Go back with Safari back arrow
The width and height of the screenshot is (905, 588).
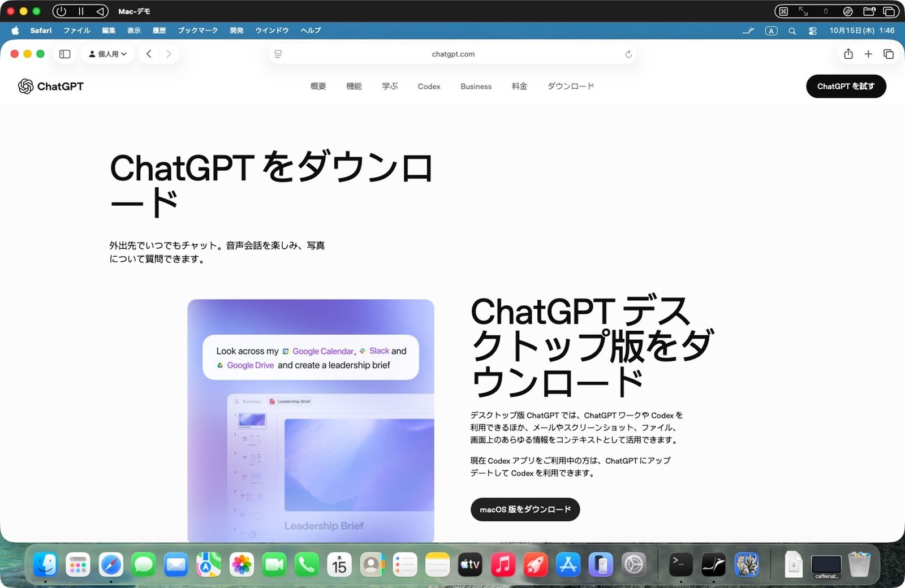(149, 54)
